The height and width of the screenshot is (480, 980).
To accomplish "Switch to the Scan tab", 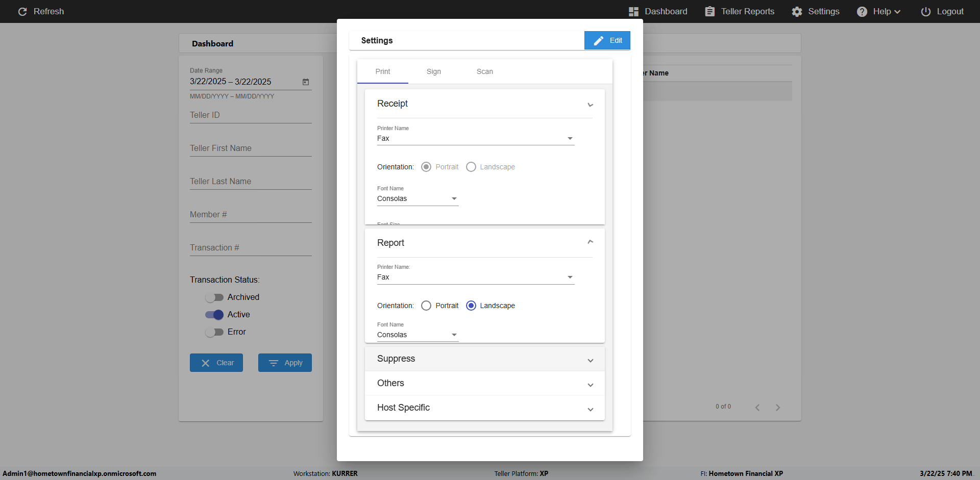I will point(485,71).
